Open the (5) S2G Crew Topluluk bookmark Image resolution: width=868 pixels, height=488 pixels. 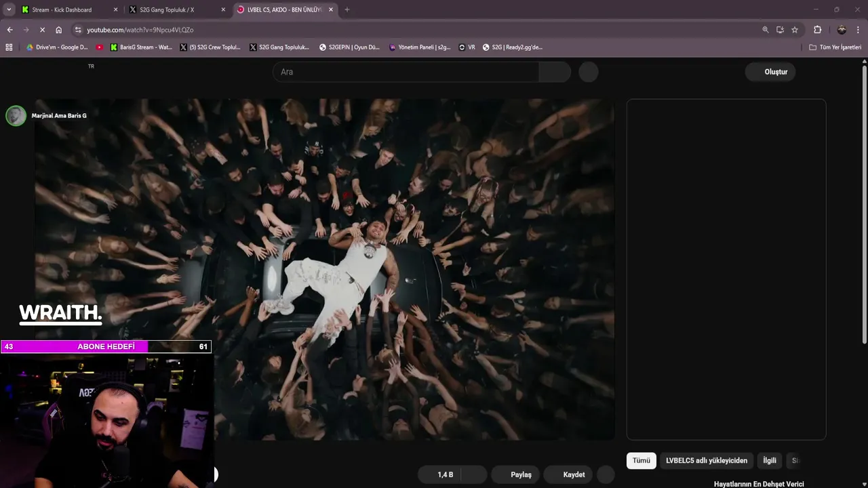point(210,47)
